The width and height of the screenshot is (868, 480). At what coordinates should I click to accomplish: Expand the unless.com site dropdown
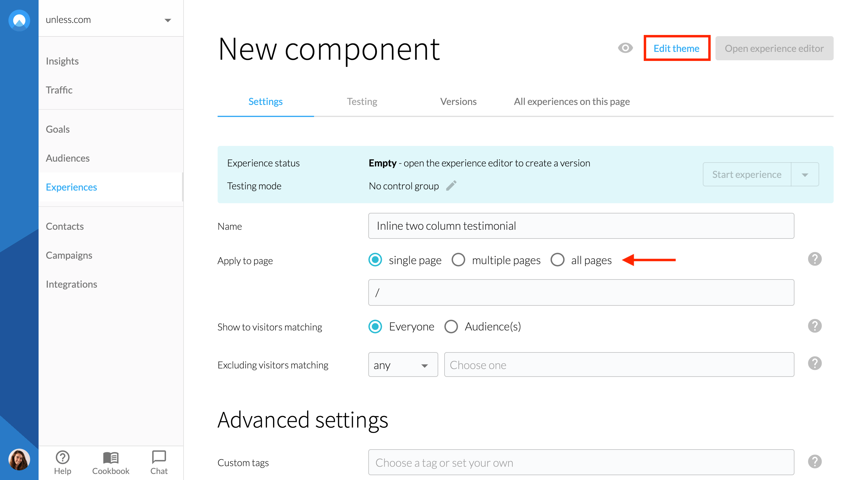(168, 20)
